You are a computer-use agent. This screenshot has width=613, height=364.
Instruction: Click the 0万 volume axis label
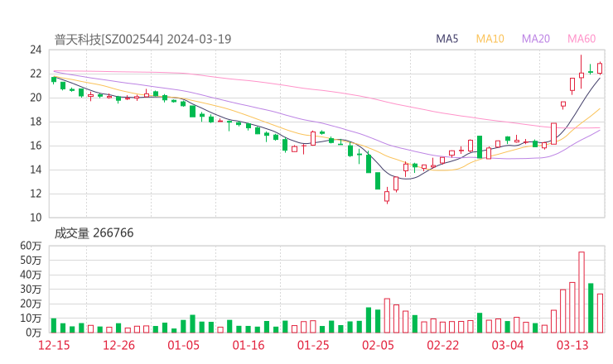[34, 333]
